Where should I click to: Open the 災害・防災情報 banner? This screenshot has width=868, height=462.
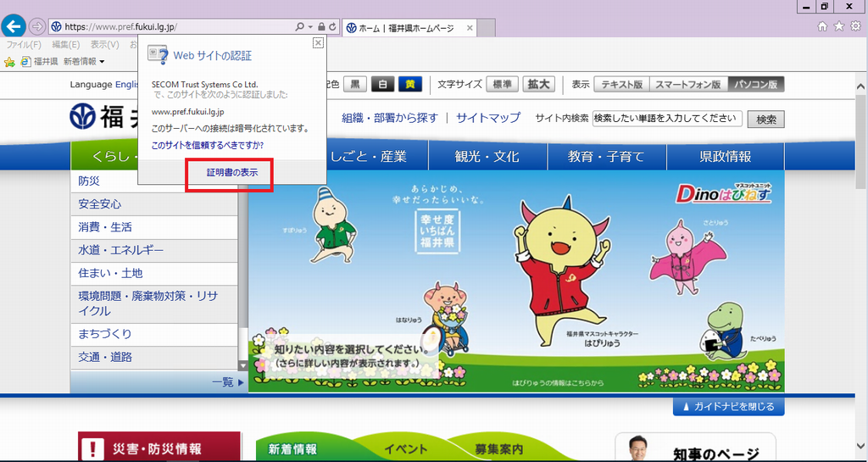(159, 447)
